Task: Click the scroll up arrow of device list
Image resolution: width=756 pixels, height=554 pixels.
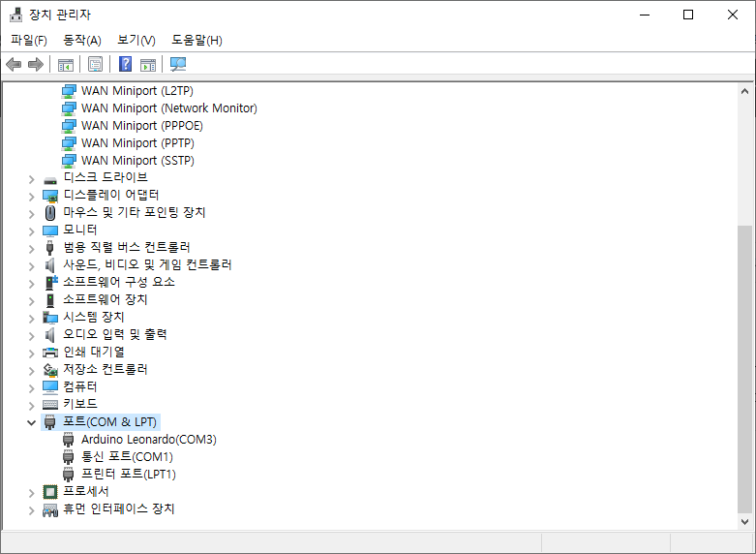Action: [744, 91]
